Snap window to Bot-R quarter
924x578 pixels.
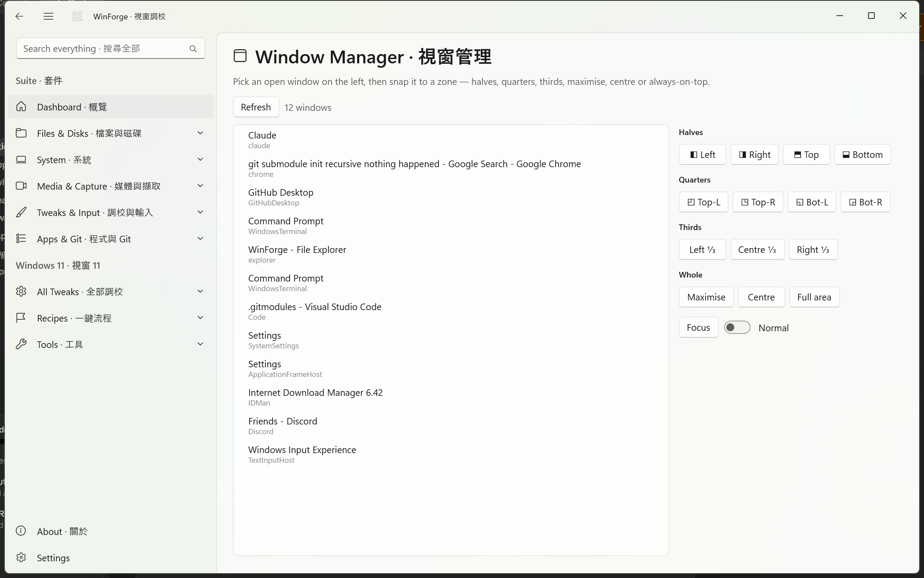pyautogui.click(x=865, y=202)
